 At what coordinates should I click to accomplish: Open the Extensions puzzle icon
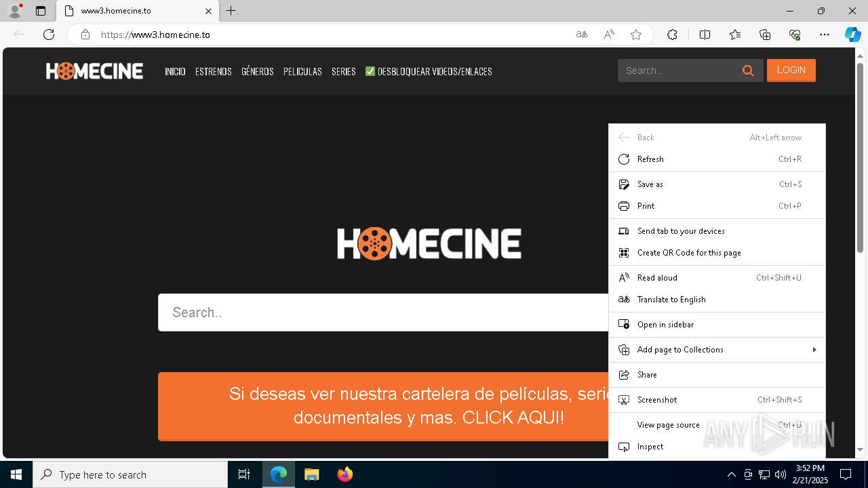[672, 35]
